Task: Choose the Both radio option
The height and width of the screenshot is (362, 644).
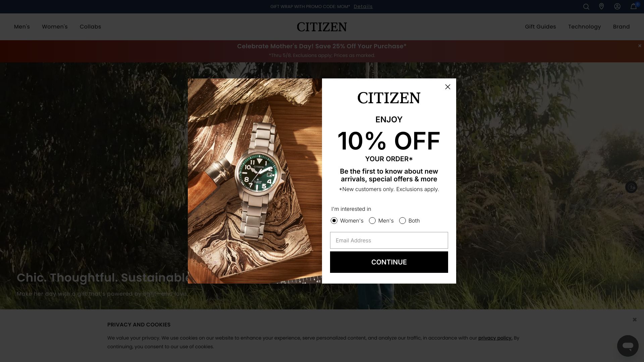Action: pyautogui.click(x=402, y=221)
